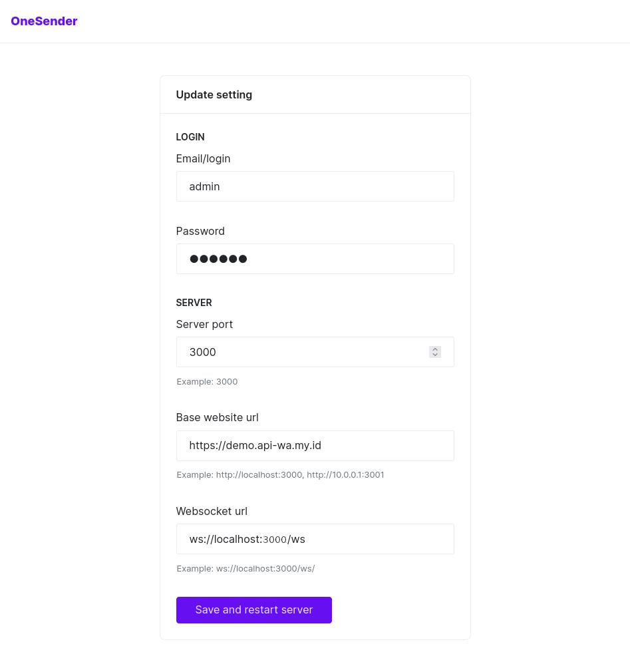Click the Websocket url label
The image size is (630, 672).
tap(212, 511)
